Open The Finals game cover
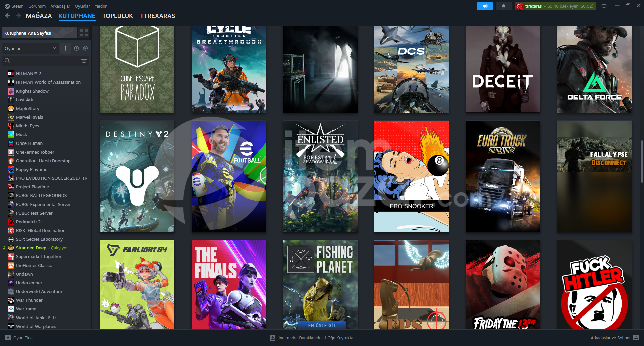The image size is (644, 346). click(x=229, y=285)
